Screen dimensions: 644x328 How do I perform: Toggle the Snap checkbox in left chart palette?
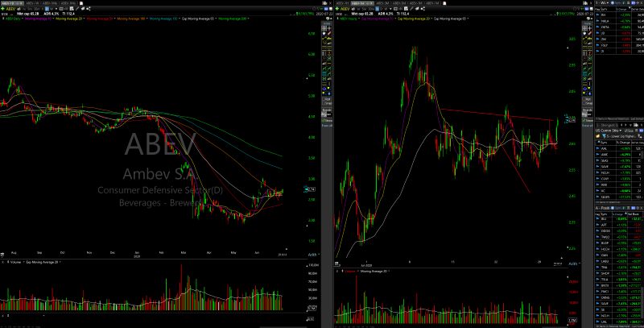[324, 103]
